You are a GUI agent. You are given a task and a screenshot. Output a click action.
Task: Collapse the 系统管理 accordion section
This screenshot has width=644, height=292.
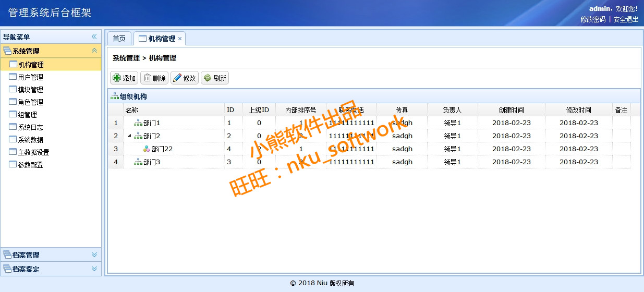point(94,51)
